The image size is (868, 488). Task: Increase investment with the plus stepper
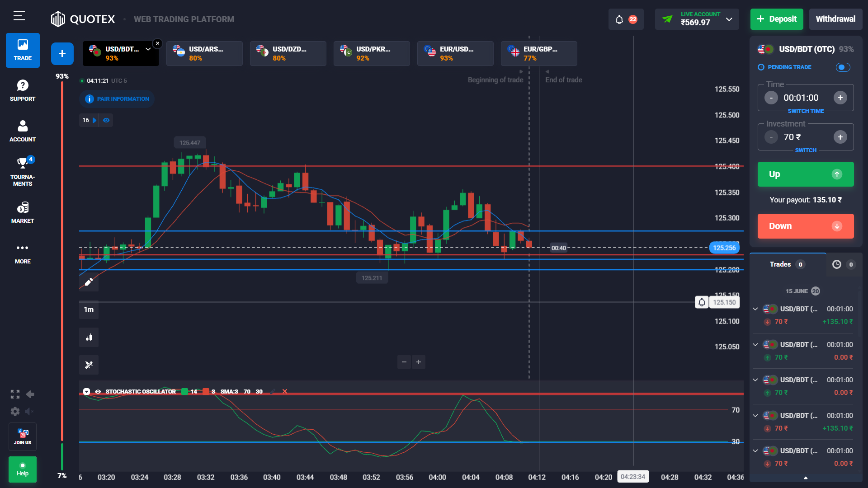tap(840, 137)
